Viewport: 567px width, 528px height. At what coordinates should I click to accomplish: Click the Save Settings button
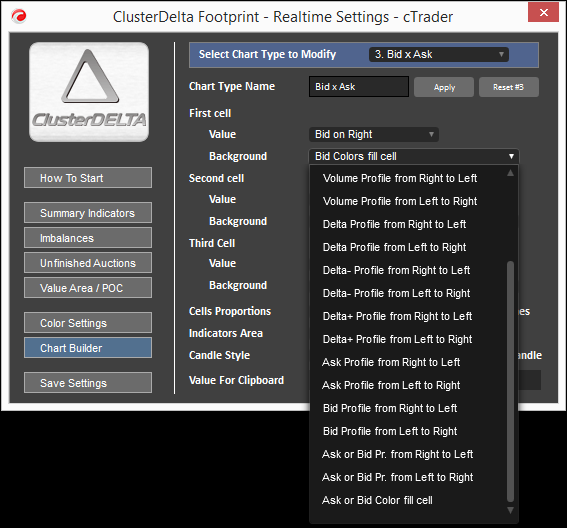point(88,383)
